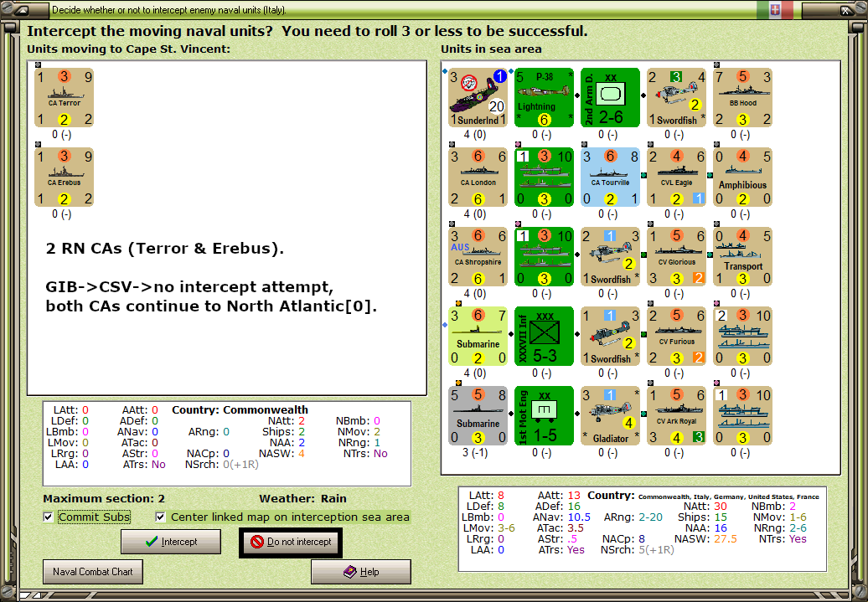This screenshot has height=602, width=868.
Task: Select the green convoy counter beside CA Shropshire
Action: point(544,257)
